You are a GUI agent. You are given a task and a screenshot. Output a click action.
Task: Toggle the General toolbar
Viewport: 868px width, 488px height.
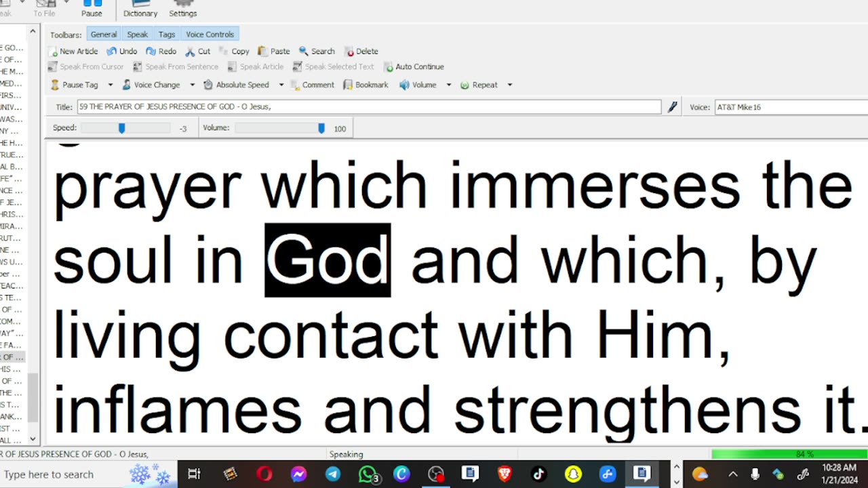[x=104, y=35]
